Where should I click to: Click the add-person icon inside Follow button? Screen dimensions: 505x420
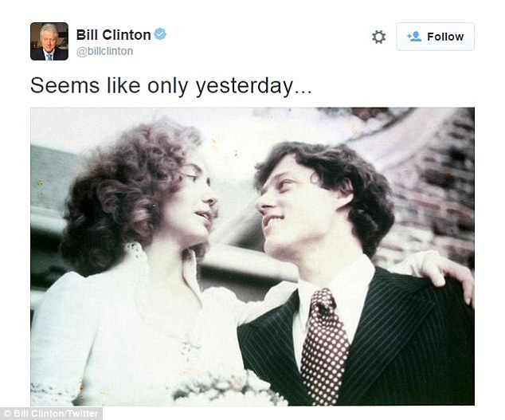(x=414, y=37)
